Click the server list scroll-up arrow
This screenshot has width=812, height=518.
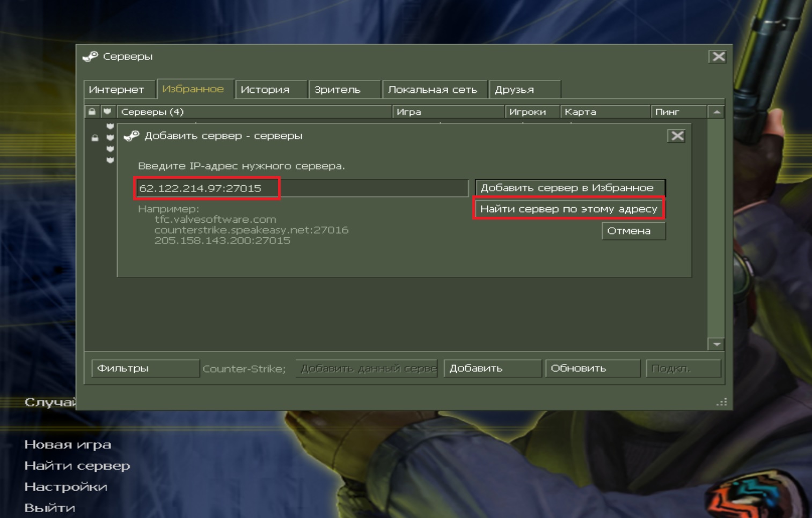click(716, 112)
